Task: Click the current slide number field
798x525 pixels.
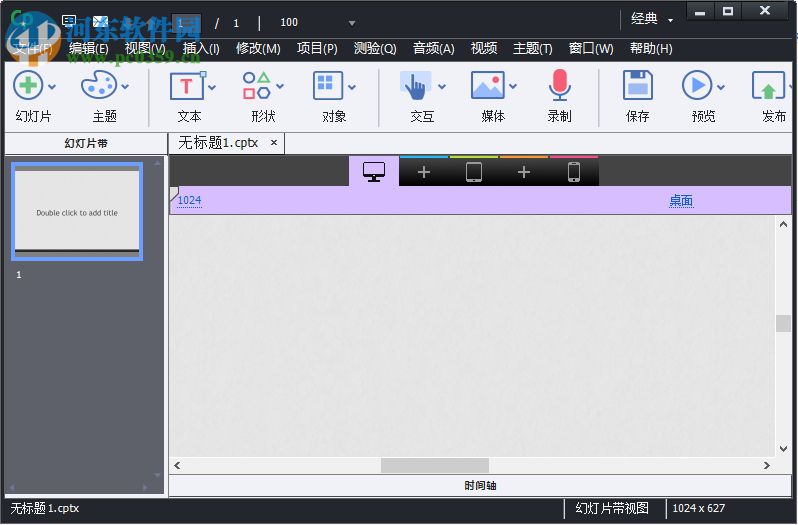Action: 185,23
